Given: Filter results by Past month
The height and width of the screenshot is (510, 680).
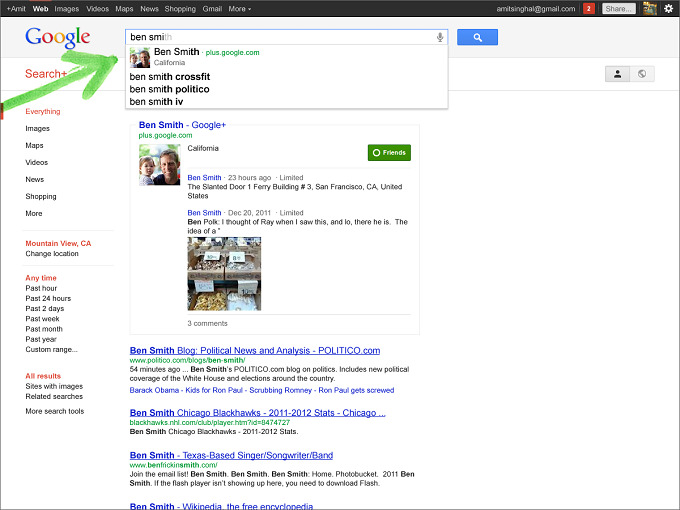Looking at the screenshot, I should pyautogui.click(x=44, y=329).
